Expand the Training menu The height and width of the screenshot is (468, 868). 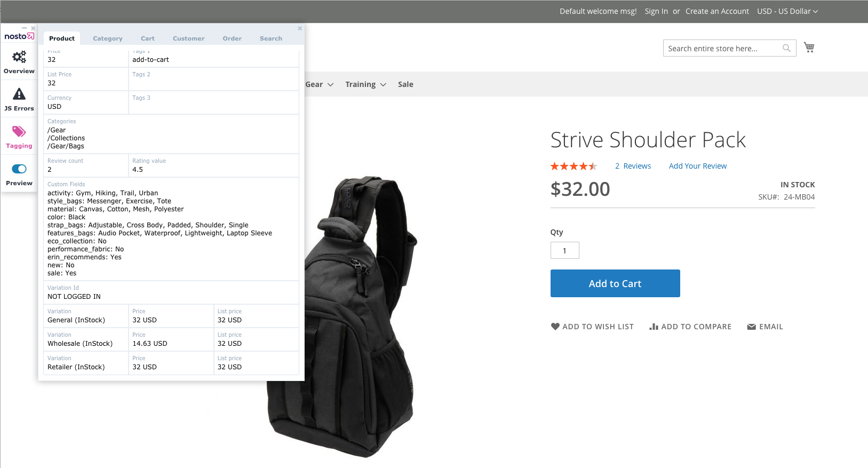point(365,84)
